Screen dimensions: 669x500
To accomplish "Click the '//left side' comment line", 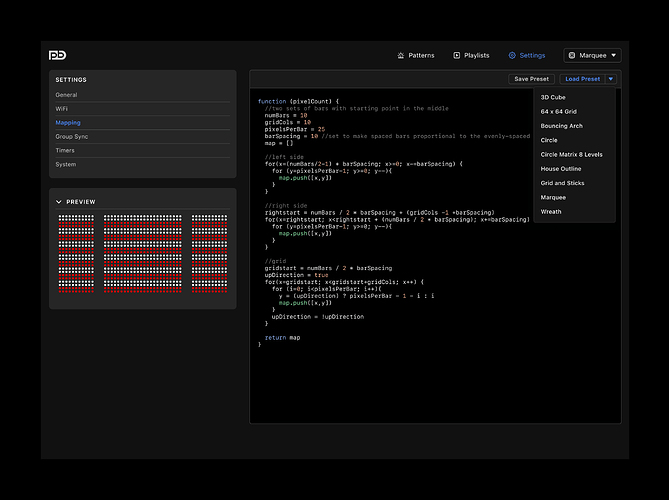I will point(284,157).
